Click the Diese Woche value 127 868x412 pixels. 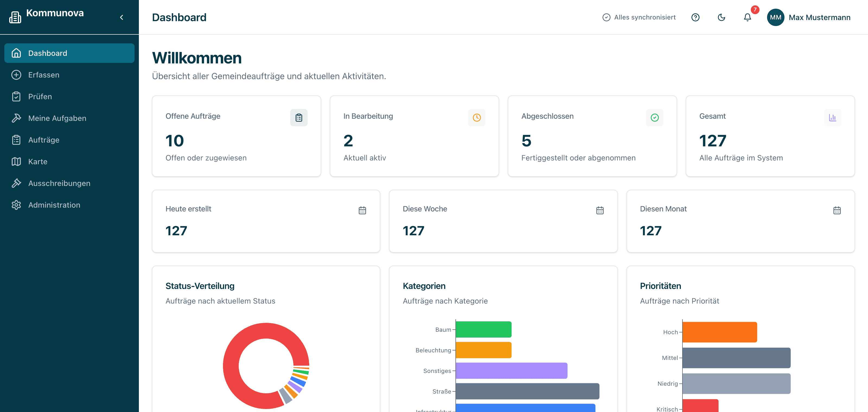413,231
